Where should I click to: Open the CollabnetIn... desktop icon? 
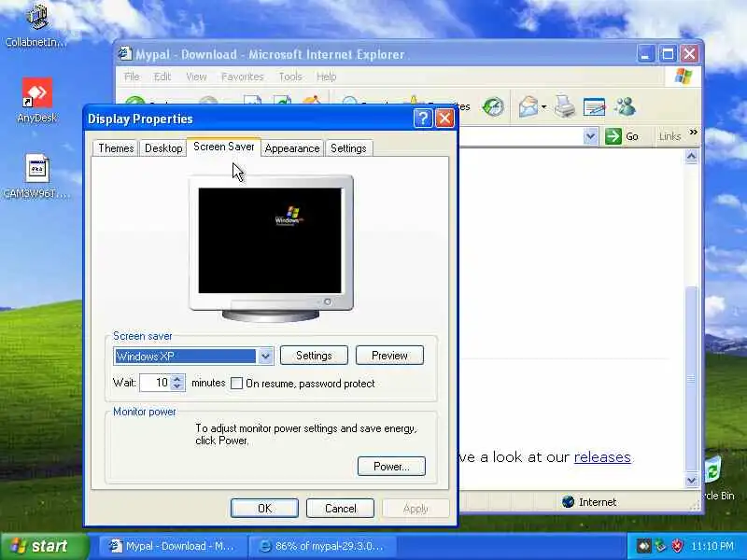pos(36,25)
